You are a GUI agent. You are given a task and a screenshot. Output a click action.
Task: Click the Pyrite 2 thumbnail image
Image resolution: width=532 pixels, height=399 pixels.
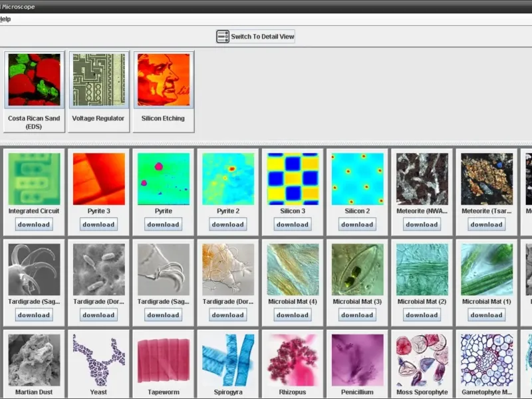click(x=228, y=179)
